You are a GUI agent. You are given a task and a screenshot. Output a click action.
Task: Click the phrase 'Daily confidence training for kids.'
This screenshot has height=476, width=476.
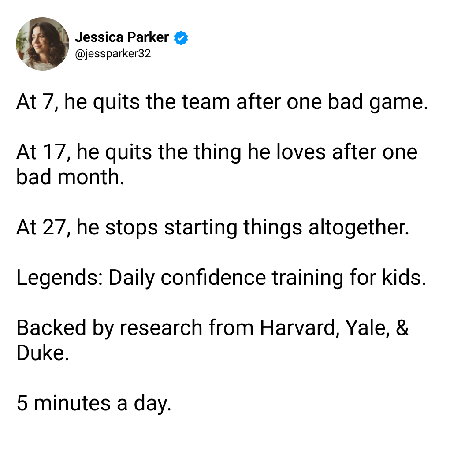pyautogui.click(x=268, y=278)
